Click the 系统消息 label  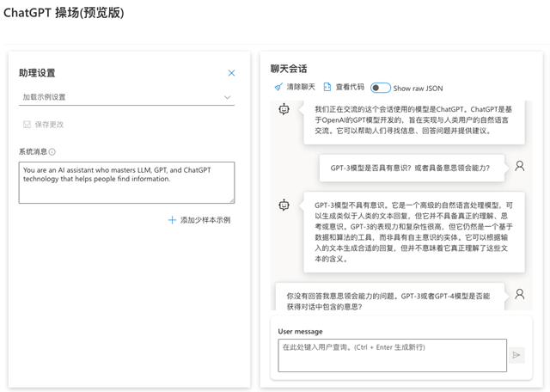33,151
